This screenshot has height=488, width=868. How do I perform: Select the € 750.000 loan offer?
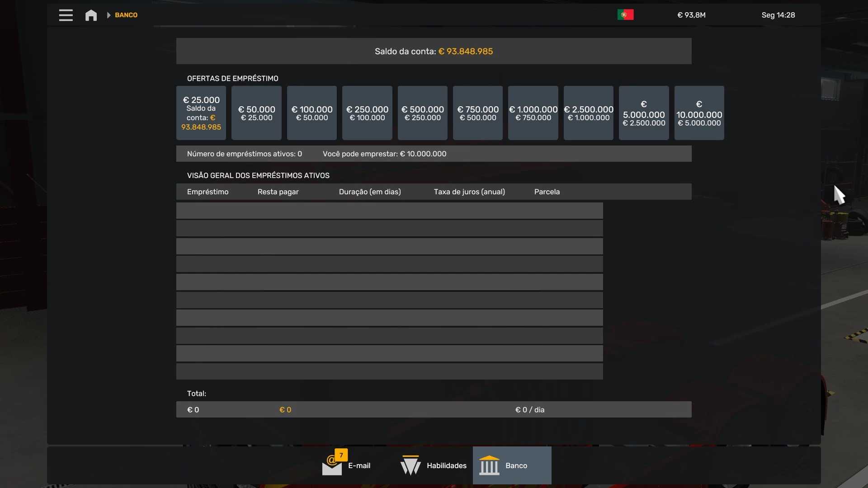[478, 113]
